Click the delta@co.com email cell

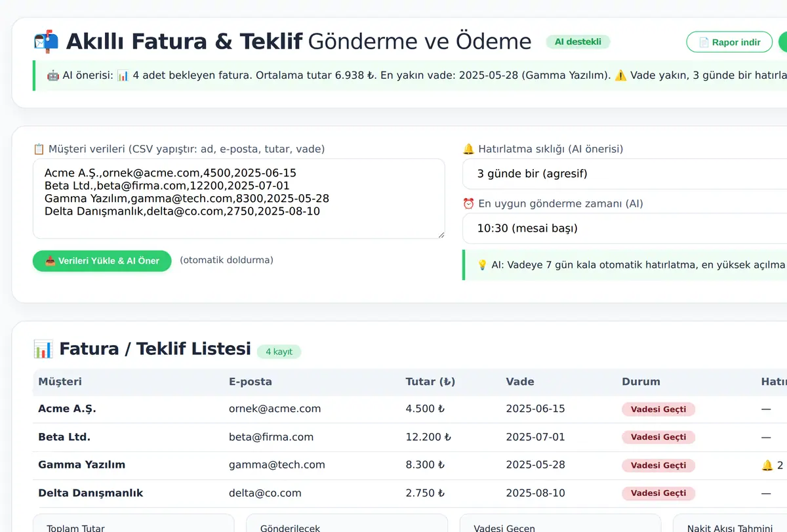pos(265,493)
